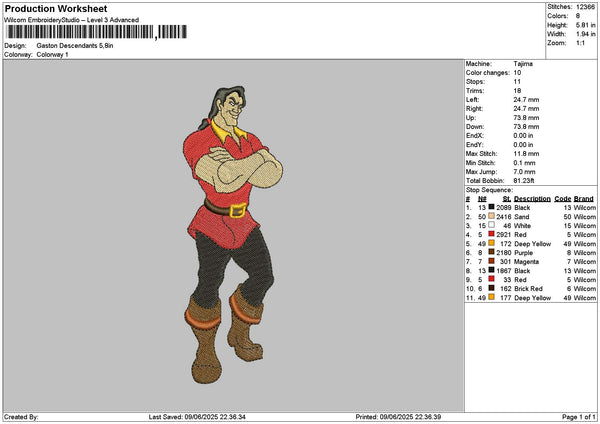Select the 'Page 1 of 1' footer text
This screenshot has height=424, width=600.
pyautogui.click(x=579, y=417)
